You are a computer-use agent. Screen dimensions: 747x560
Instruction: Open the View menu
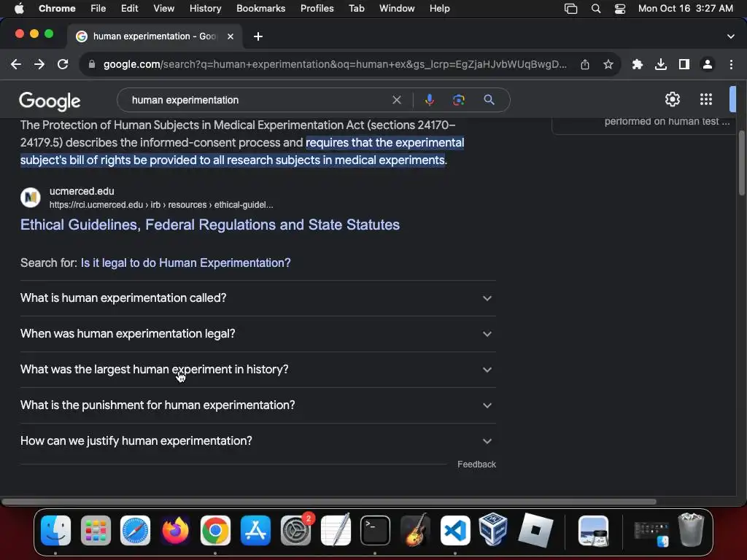[x=163, y=9]
